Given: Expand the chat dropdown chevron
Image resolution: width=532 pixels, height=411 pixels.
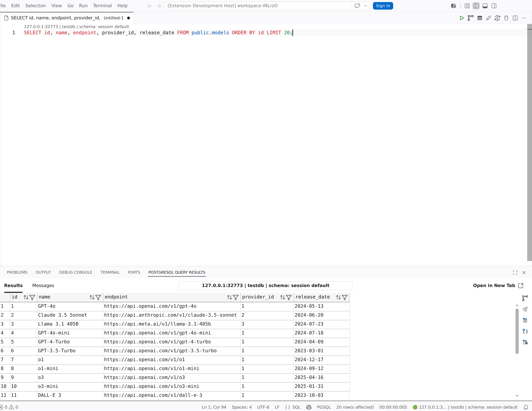Looking at the screenshot, I should (x=365, y=6).
